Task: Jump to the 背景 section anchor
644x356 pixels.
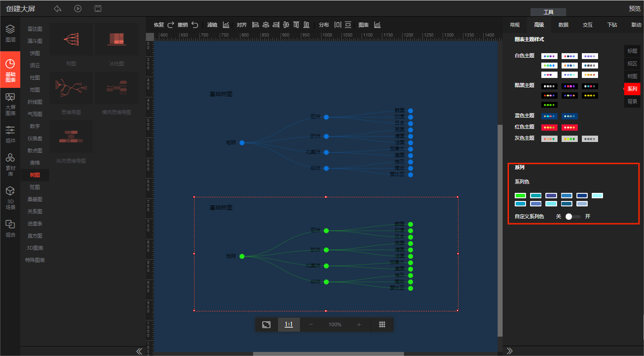Action: pos(632,101)
